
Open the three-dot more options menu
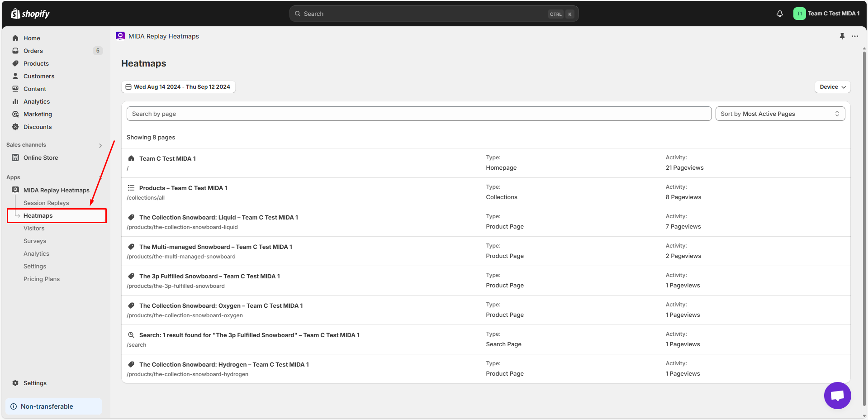click(854, 36)
